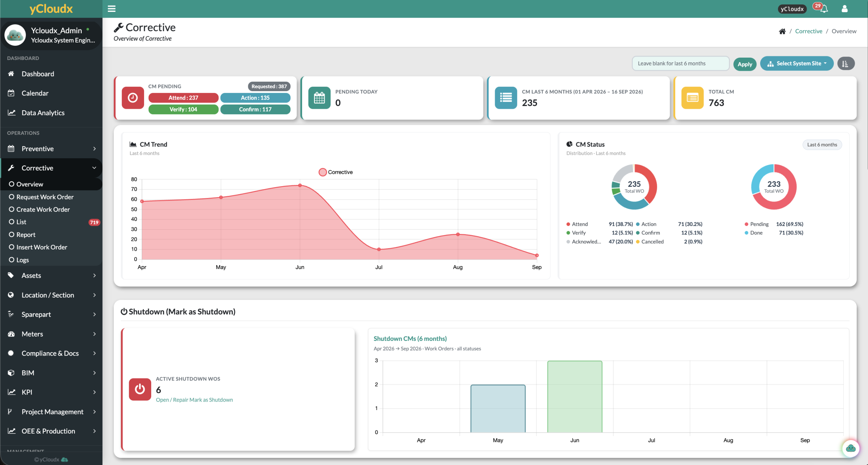The width and height of the screenshot is (868, 465).
Task: Click the Attend legend red swatch
Action: click(x=568, y=224)
